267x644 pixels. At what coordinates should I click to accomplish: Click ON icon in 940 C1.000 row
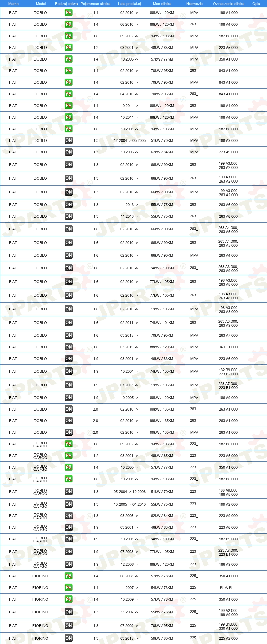click(69, 347)
